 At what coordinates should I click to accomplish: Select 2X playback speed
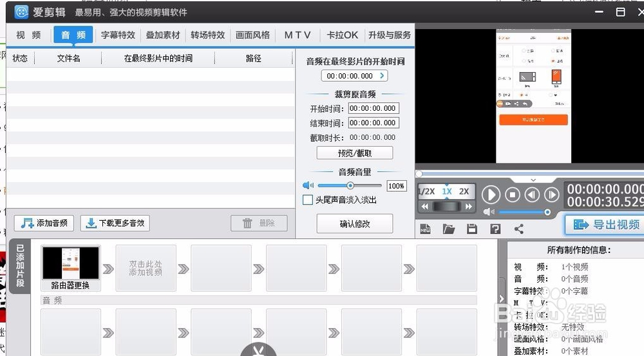[x=464, y=191]
